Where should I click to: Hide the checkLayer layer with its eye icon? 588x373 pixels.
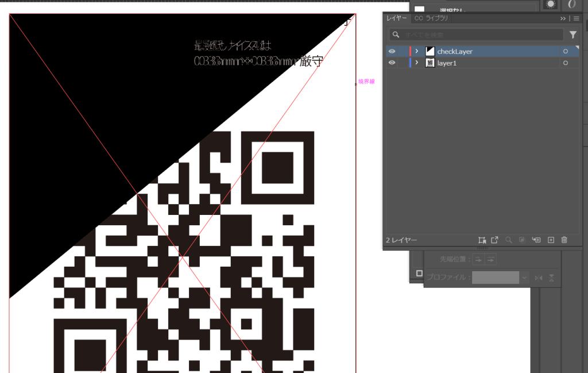coord(392,51)
